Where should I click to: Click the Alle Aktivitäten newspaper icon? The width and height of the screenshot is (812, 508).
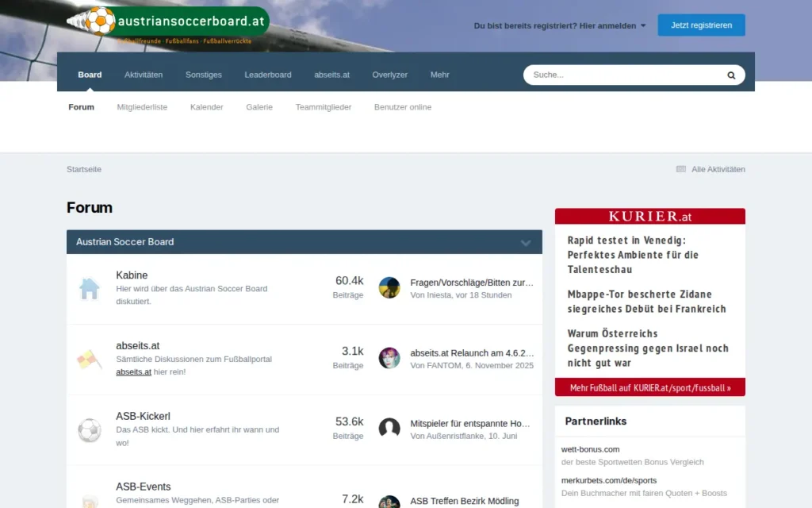681,169
